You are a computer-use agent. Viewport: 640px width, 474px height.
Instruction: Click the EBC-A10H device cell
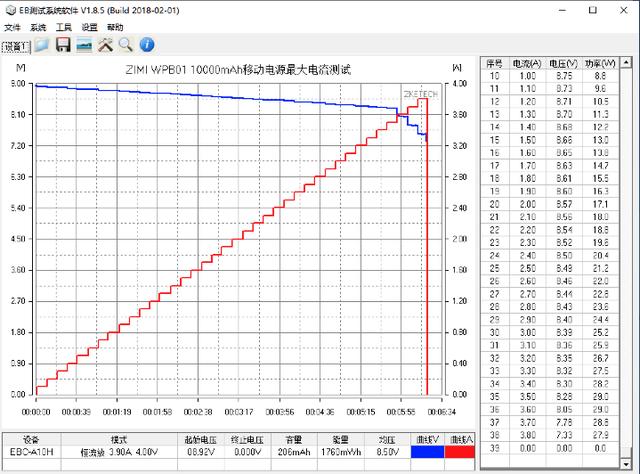click(x=31, y=452)
